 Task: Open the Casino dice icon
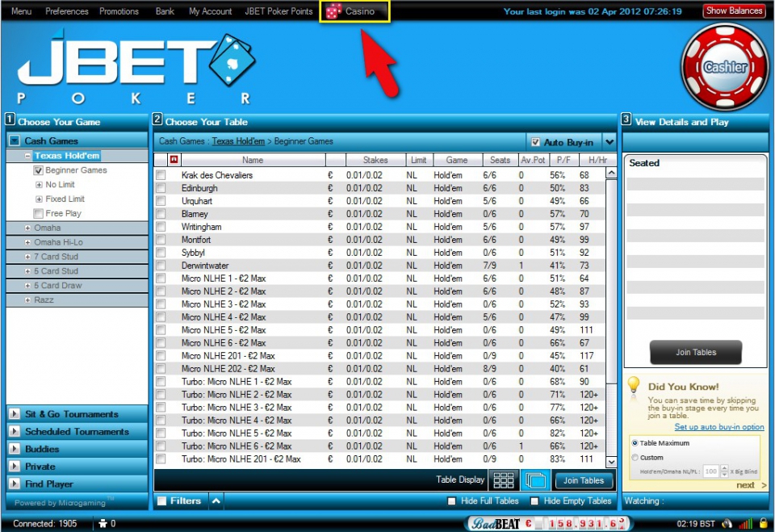click(x=333, y=10)
